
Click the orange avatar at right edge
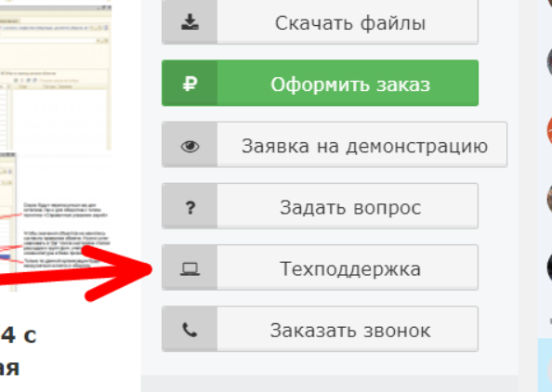pos(549,130)
